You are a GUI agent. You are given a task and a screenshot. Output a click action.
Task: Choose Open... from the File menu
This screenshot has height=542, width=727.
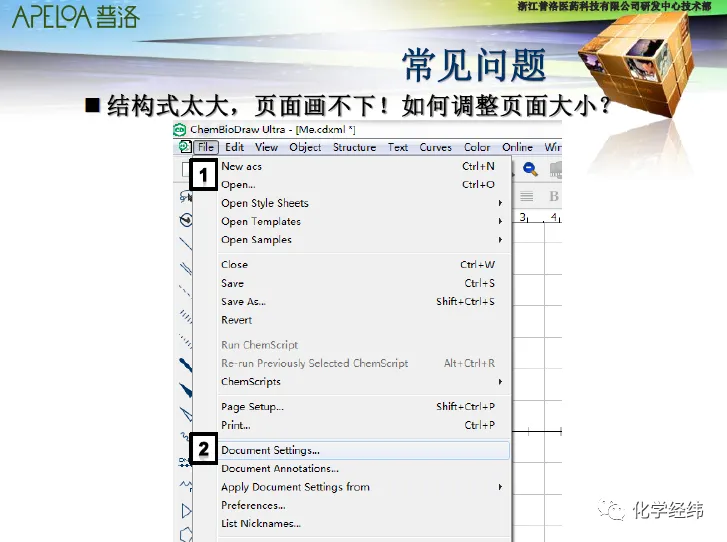pyautogui.click(x=364, y=185)
